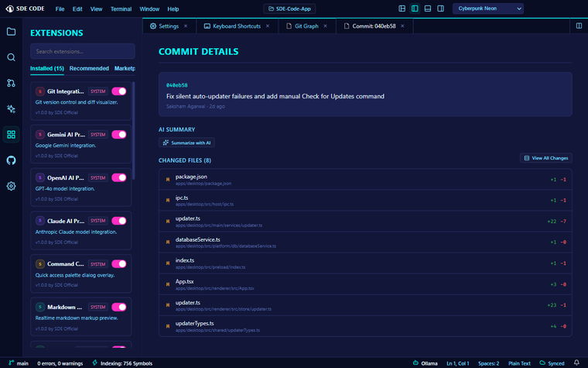Switch to the Git Graph tab
The image size is (588, 368).
(306, 26)
